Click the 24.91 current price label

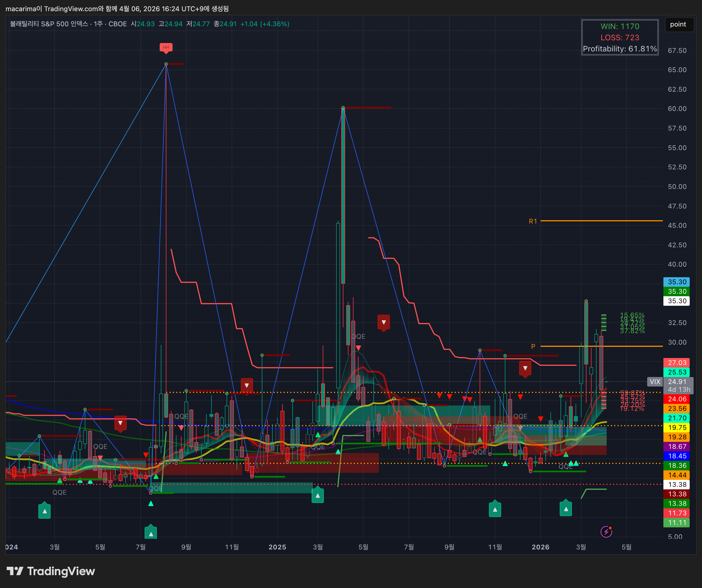click(x=677, y=381)
